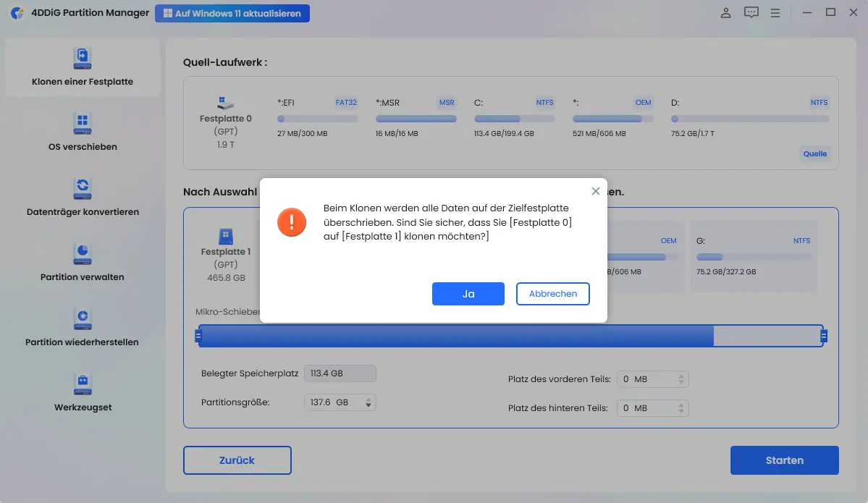Close the confirmation dialog with X
Viewport: 868px width, 503px height.
tap(595, 191)
